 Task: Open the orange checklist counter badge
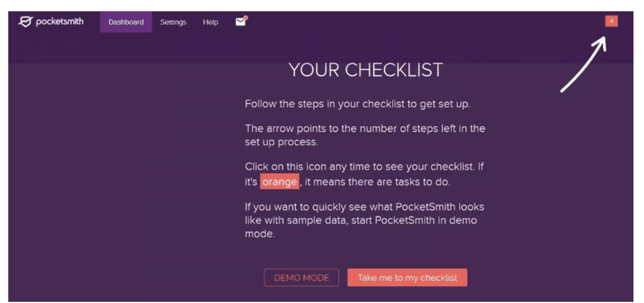(x=611, y=21)
